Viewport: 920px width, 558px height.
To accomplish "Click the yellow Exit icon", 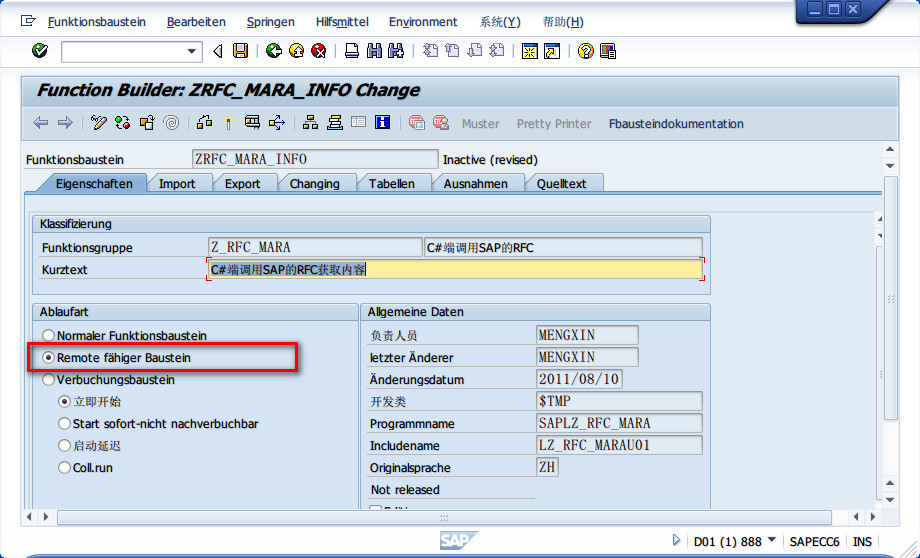I will (296, 51).
